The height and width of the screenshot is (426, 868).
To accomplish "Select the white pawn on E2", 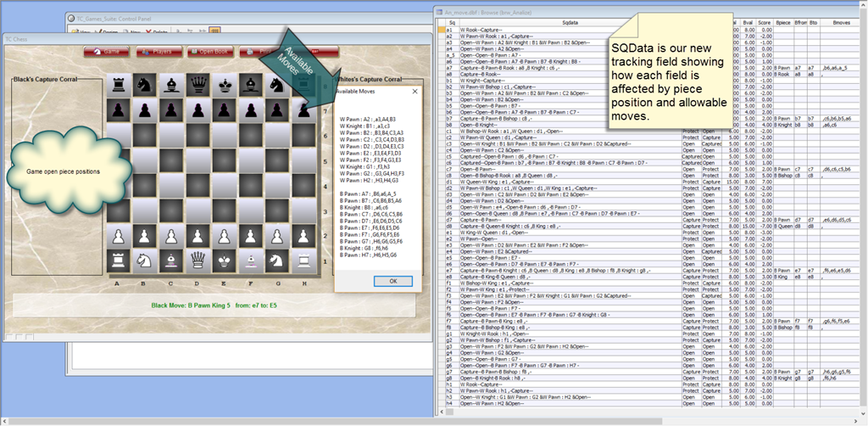I will [x=225, y=232].
